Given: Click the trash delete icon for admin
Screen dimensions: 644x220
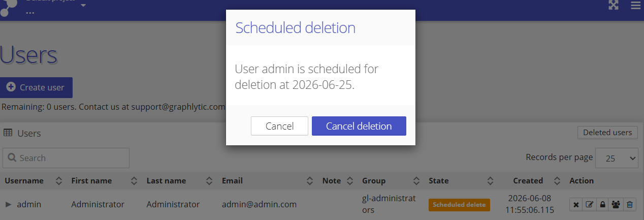Looking at the screenshot, I should (x=630, y=205).
